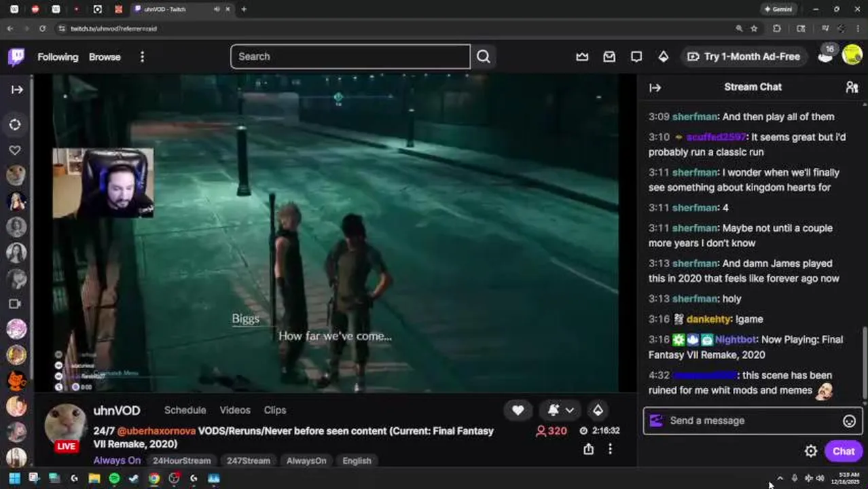
Task: Click the viewer count 320
Action: click(x=552, y=431)
